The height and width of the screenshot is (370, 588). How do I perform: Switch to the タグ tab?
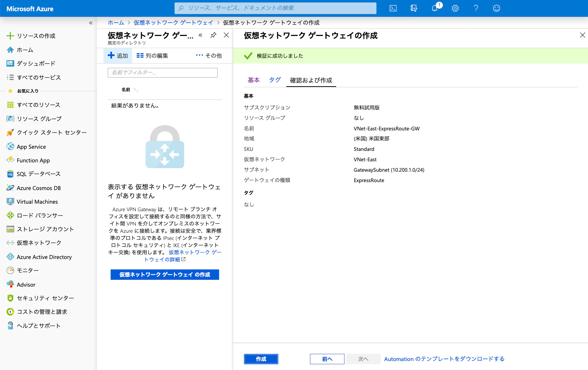click(275, 80)
